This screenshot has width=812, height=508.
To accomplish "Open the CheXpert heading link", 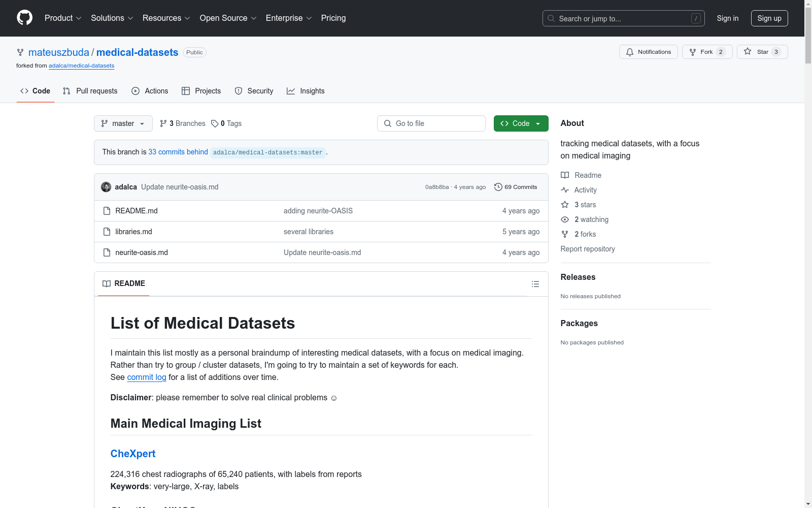I will (x=133, y=454).
